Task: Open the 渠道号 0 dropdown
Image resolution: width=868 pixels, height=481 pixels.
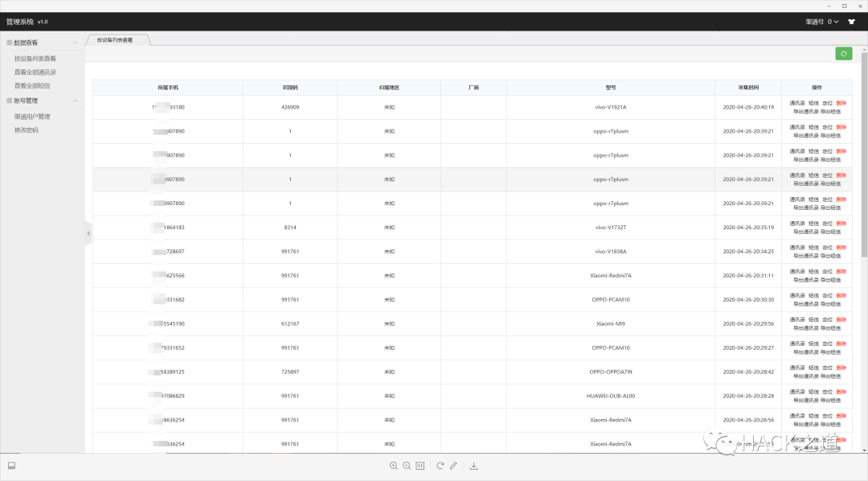Action: click(x=822, y=22)
